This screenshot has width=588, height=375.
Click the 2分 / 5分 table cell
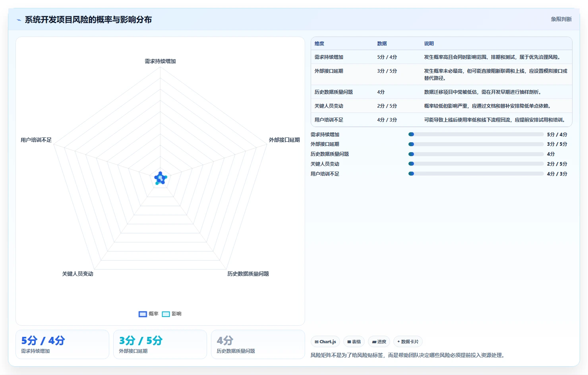[x=387, y=106]
